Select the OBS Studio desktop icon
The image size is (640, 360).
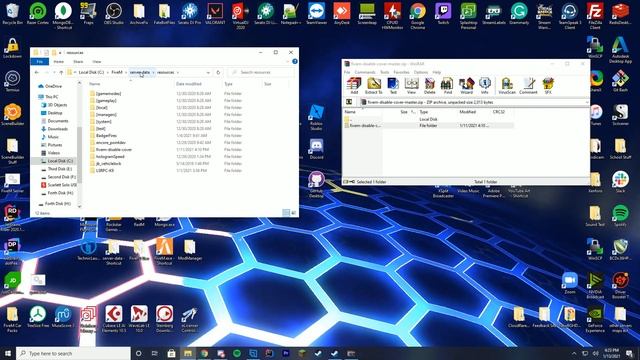point(113,13)
